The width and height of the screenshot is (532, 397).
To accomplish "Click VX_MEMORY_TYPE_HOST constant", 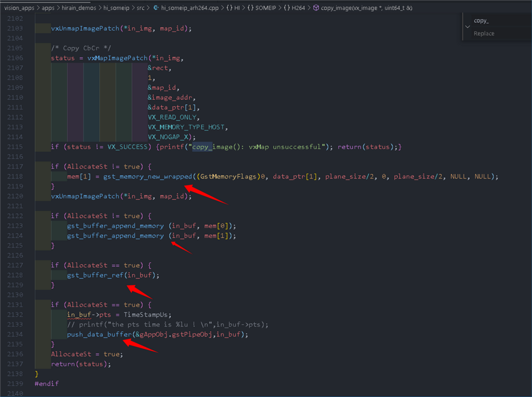I will coord(186,127).
